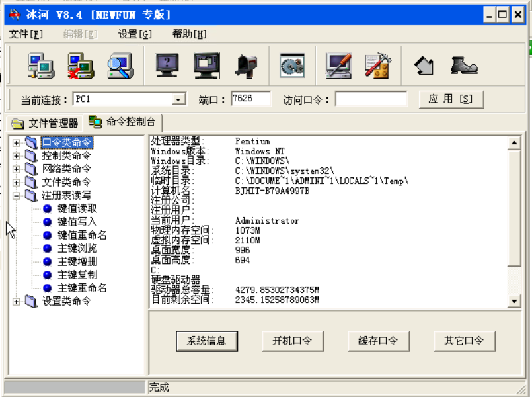Click the 其它口令 button
Image resolution: width=532 pixels, height=397 pixels.
tap(464, 341)
